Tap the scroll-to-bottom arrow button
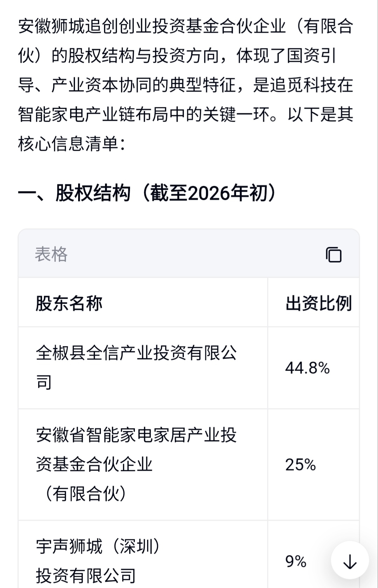The image size is (378, 588). click(x=350, y=563)
